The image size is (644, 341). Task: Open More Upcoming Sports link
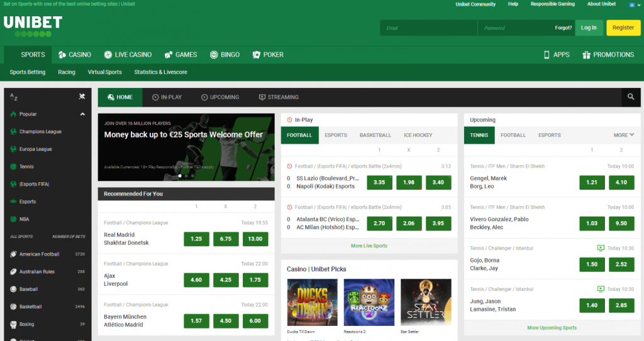click(x=552, y=328)
